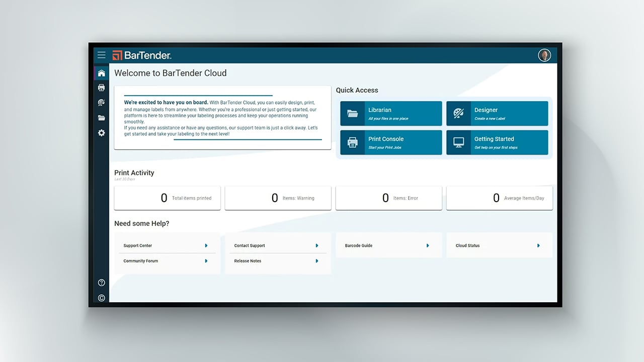Select the Total items printed card
The image size is (644, 362).
click(167, 198)
